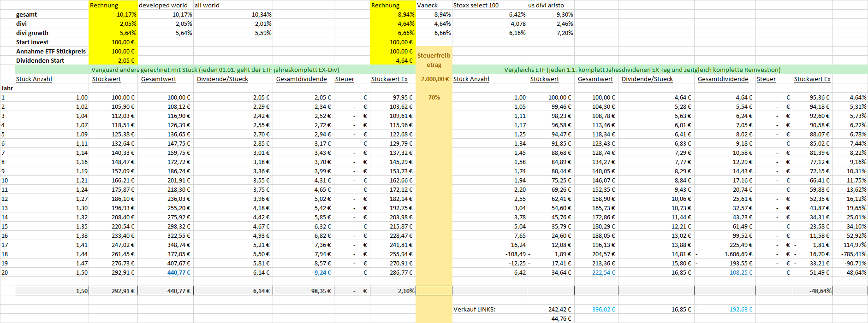Screen dimensions: 868x323
Task: Click the 'Dividenden Start' label cell
Action: pos(52,60)
